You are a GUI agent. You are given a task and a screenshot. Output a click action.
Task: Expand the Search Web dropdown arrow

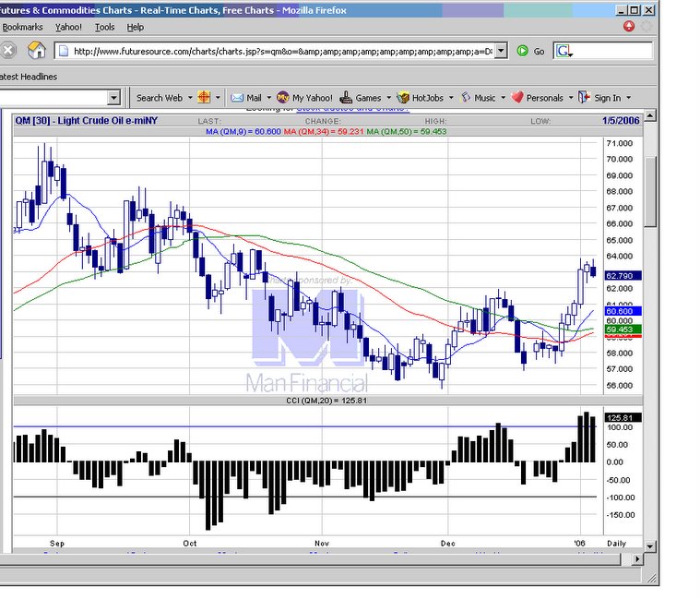pos(190,98)
